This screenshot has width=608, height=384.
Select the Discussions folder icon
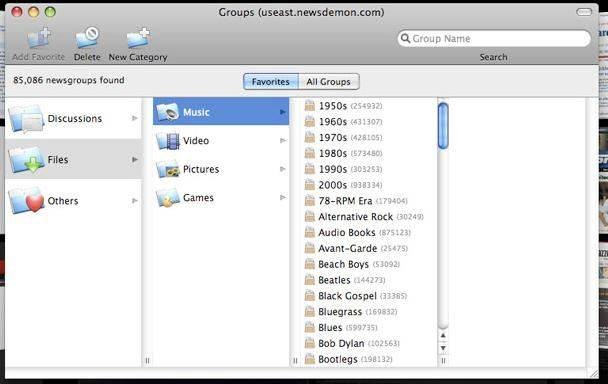(26, 118)
